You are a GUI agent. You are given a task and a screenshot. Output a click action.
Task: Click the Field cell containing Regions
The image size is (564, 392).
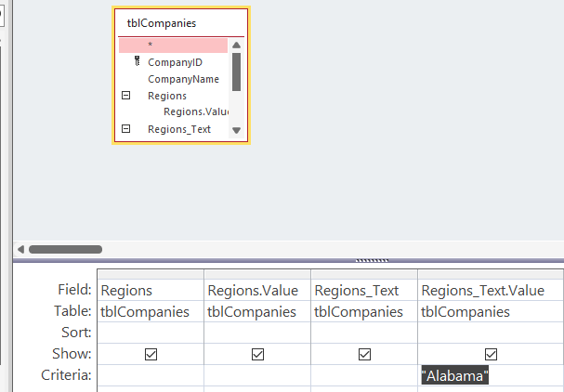(x=151, y=290)
